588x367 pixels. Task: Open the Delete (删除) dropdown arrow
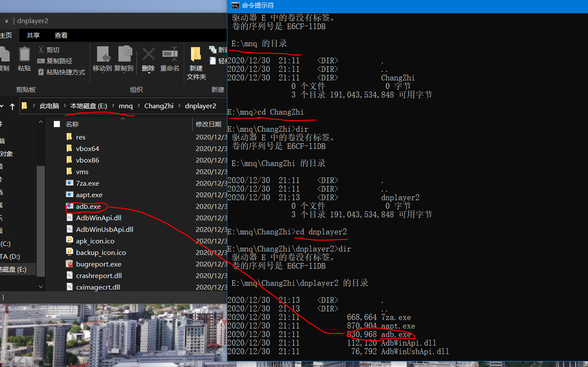(x=148, y=73)
